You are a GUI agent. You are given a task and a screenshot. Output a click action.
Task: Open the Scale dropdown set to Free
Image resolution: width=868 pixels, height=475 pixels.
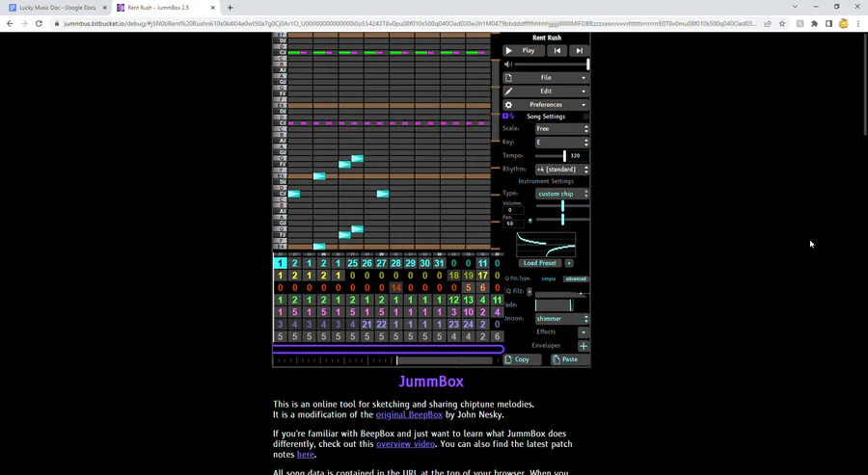[x=562, y=128]
